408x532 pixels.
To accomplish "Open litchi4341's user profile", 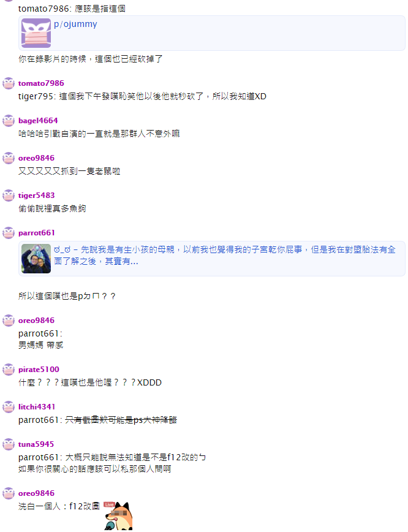I will pos(37,406).
